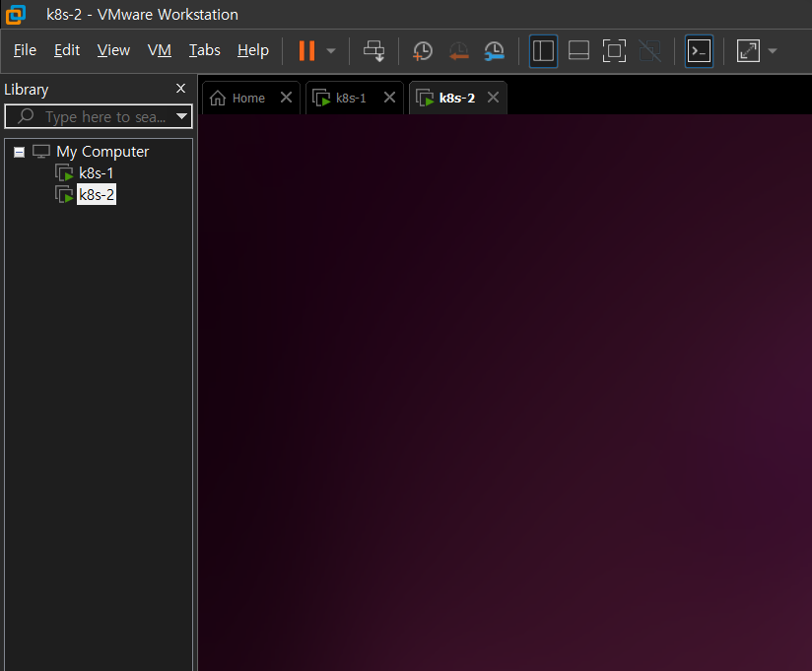Screen dimensions: 812x671
Task: Click inside the k8s-2 guest display
Action: click(x=505, y=392)
